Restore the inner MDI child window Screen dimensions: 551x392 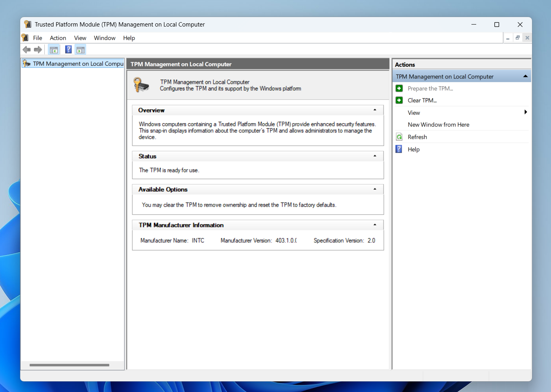coord(517,38)
